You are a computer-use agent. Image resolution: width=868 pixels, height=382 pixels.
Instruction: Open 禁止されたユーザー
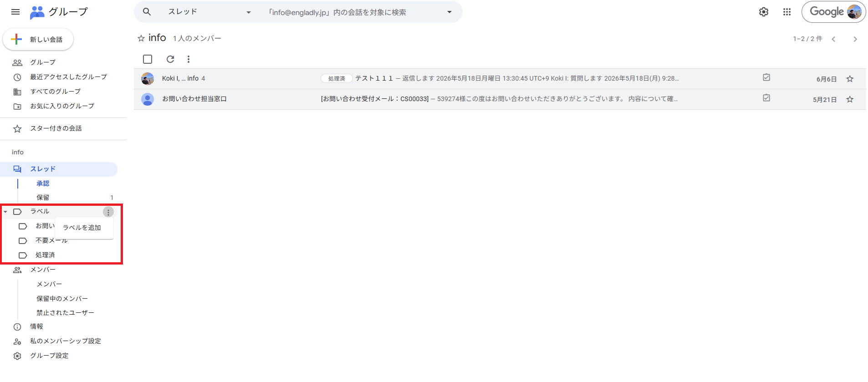click(x=65, y=313)
